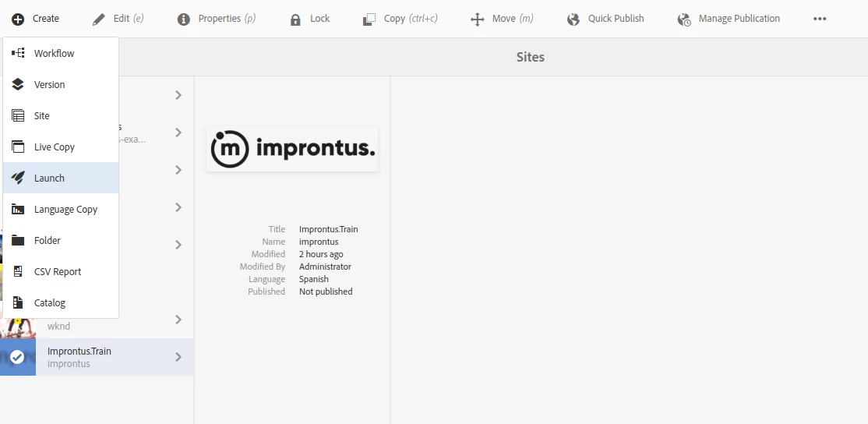Deselect the Improntus.Train checkmark
Image resolution: width=868 pixels, height=424 pixels.
point(18,357)
